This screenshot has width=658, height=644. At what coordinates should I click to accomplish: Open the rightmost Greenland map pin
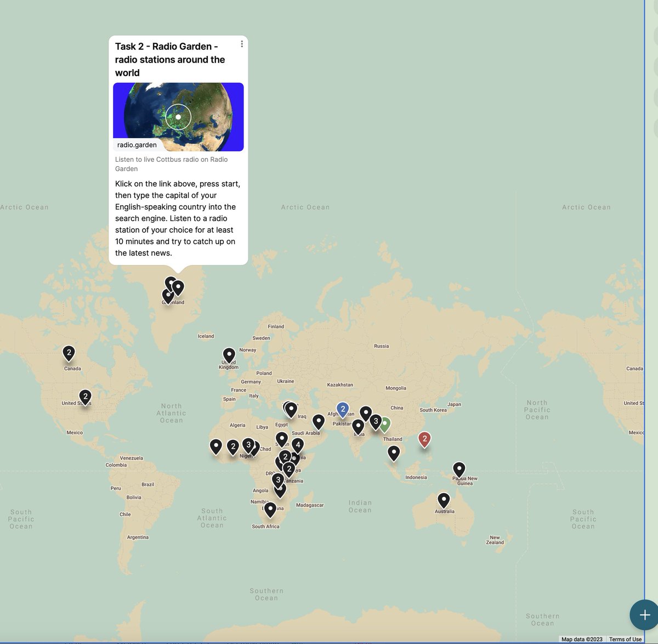coord(178,289)
